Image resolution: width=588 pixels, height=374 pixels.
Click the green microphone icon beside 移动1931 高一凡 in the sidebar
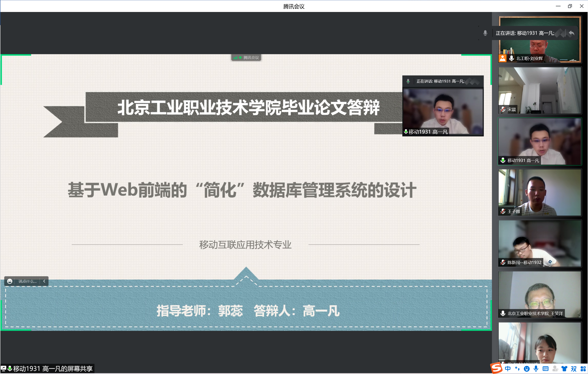(503, 161)
